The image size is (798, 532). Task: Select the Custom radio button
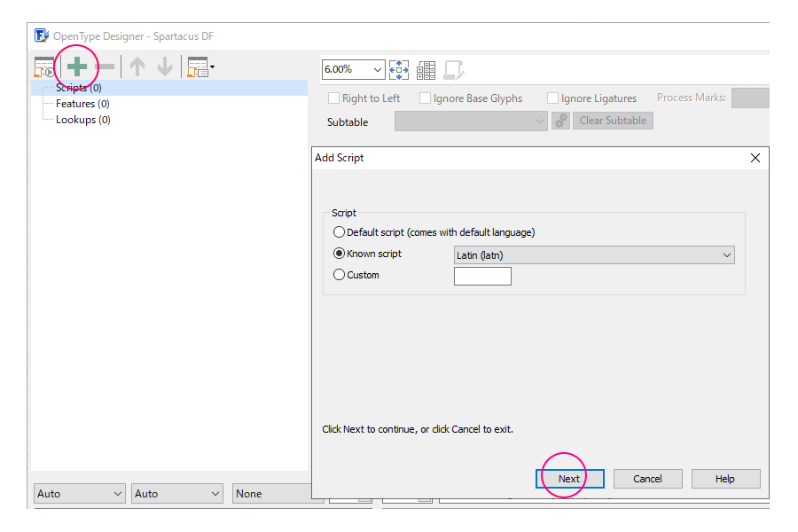pos(339,275)
